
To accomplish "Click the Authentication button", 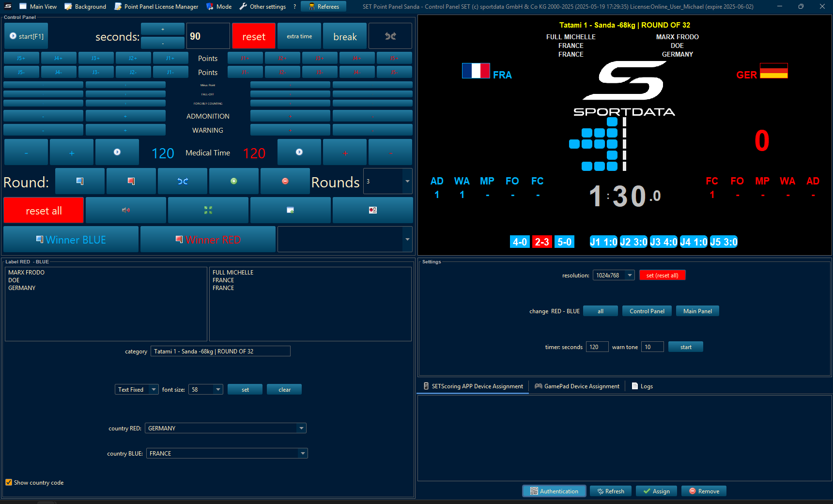I will 554,491.
